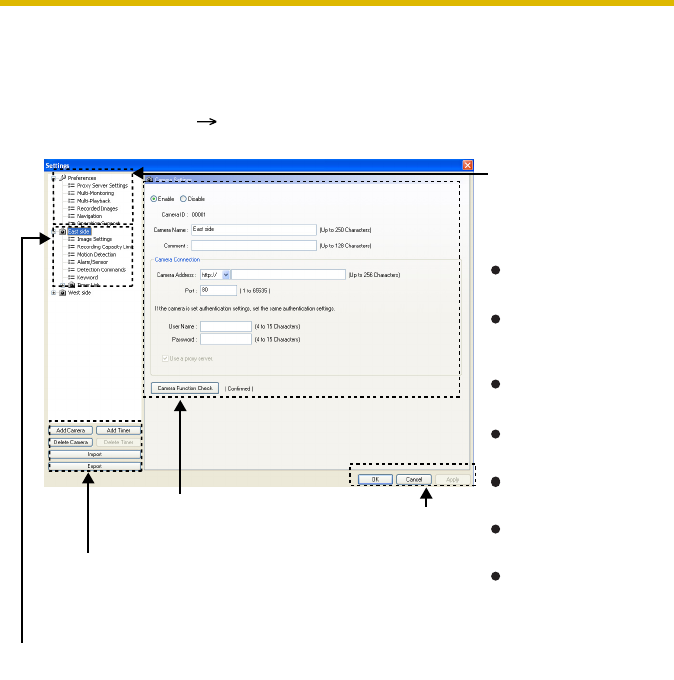Screen dimensions: 674x680
Task: Open the http:// protocol dropdown
Action: [226, 273]
